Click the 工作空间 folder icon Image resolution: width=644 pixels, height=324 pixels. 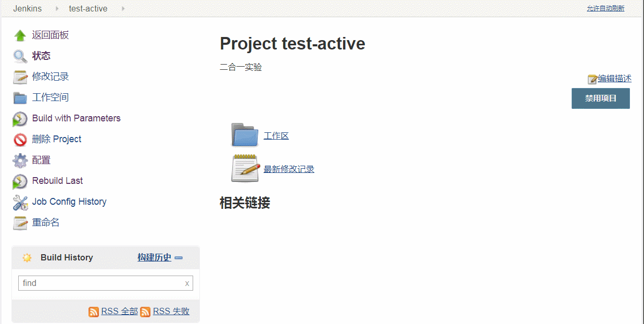pos(19,97)
